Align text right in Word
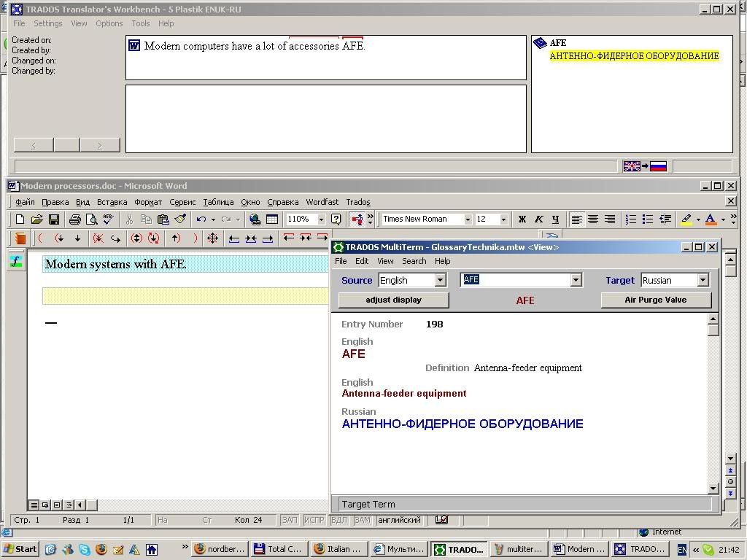Screen dimensions: 747x560 (610, 219)
